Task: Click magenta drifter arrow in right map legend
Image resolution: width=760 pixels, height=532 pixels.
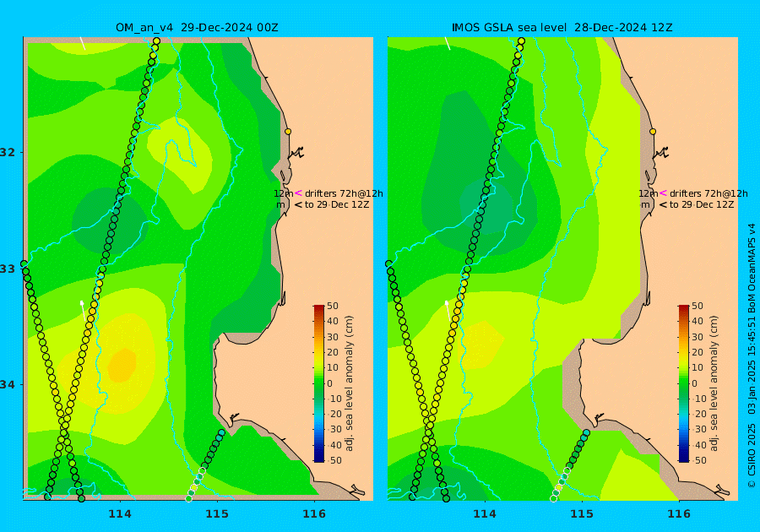Action: (663, 193)
